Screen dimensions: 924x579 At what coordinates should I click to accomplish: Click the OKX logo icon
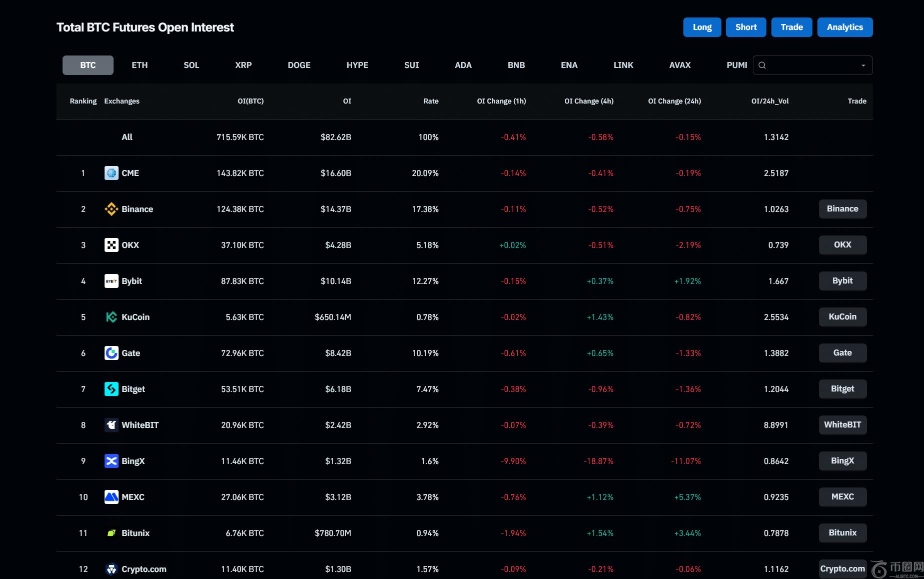tap(111, 245)
